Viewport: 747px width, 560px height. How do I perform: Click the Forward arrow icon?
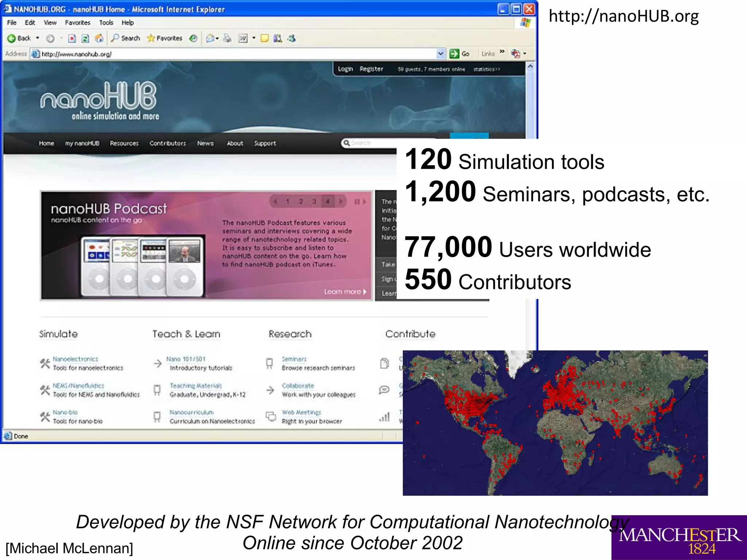[x=50, y=38]
